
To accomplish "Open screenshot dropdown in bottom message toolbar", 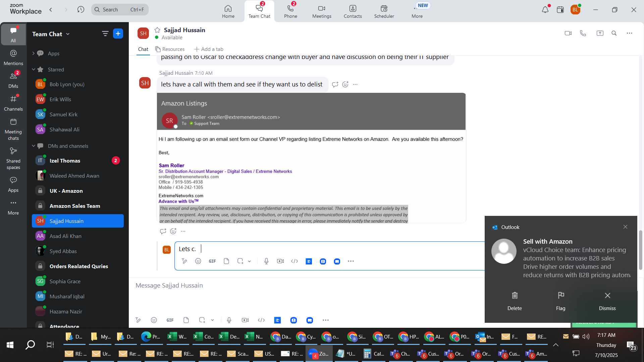I will (x=212, y=320).
